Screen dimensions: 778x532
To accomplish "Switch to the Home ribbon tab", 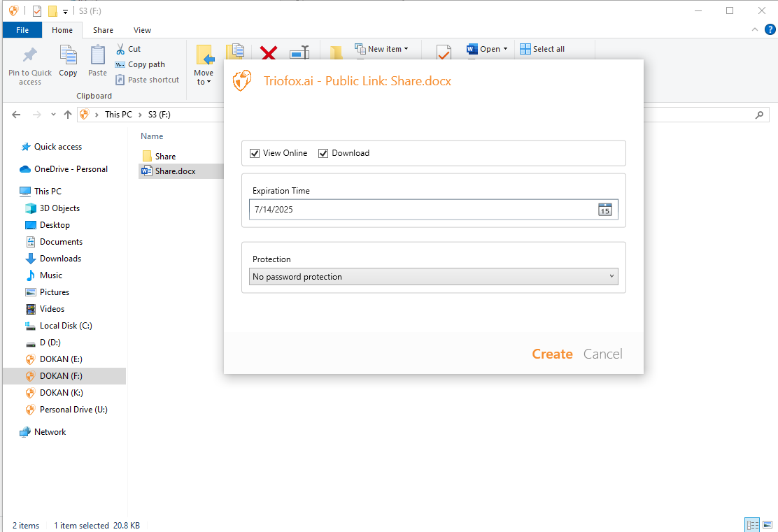I will [x=62, y=30].
